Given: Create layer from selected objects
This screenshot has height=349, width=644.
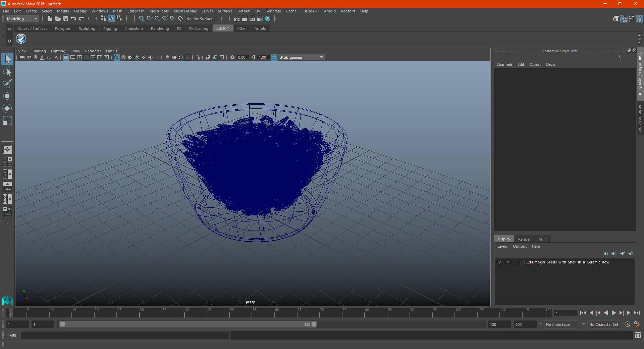Looking at the screenshot, I should (631, 253).
